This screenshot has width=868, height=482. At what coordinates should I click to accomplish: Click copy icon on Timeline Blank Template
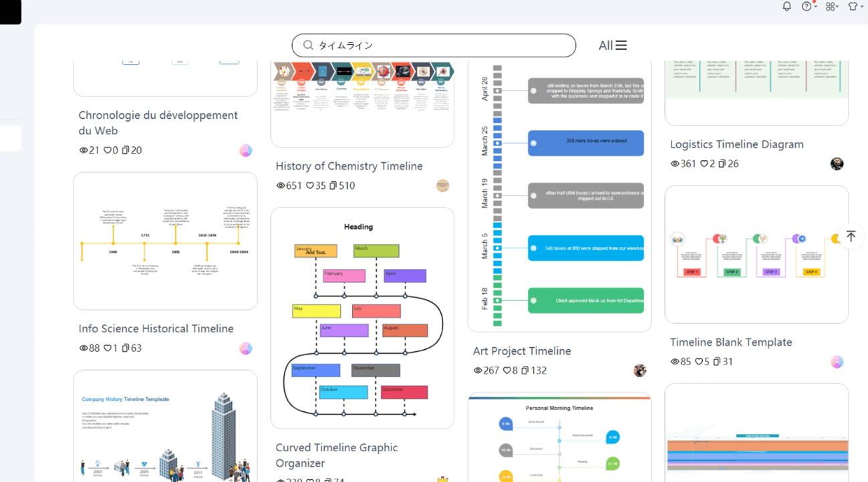[x=716, y=362]
